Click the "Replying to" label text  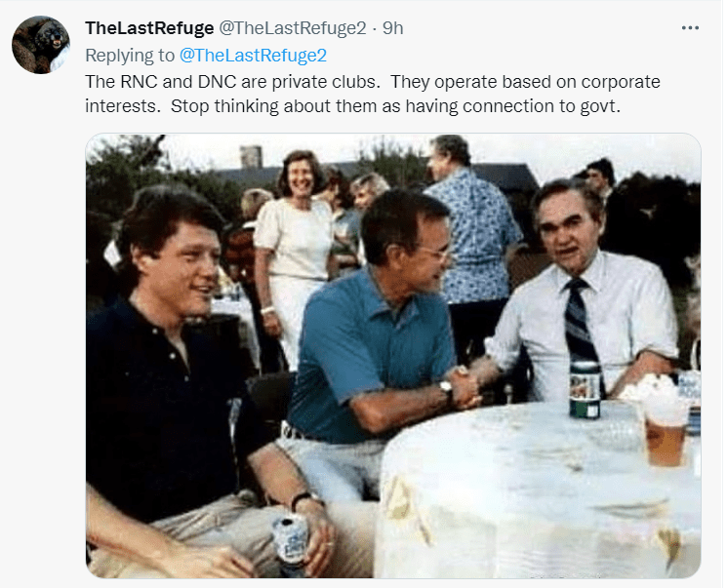point(130,55)
